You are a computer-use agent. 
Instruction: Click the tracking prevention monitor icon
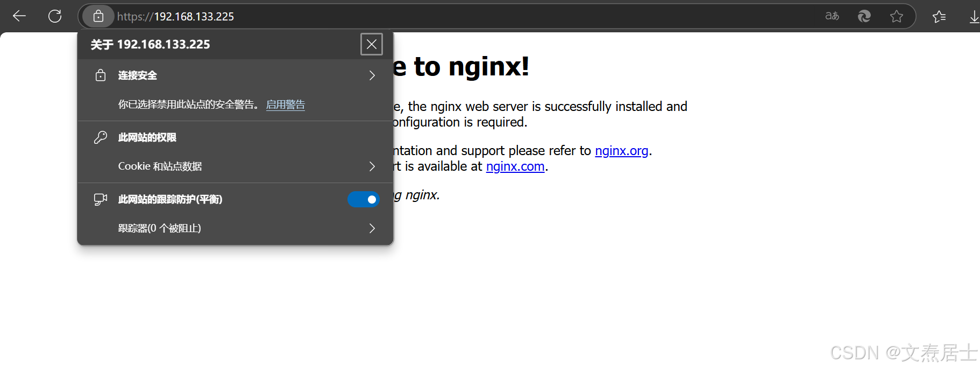point(101,199)
